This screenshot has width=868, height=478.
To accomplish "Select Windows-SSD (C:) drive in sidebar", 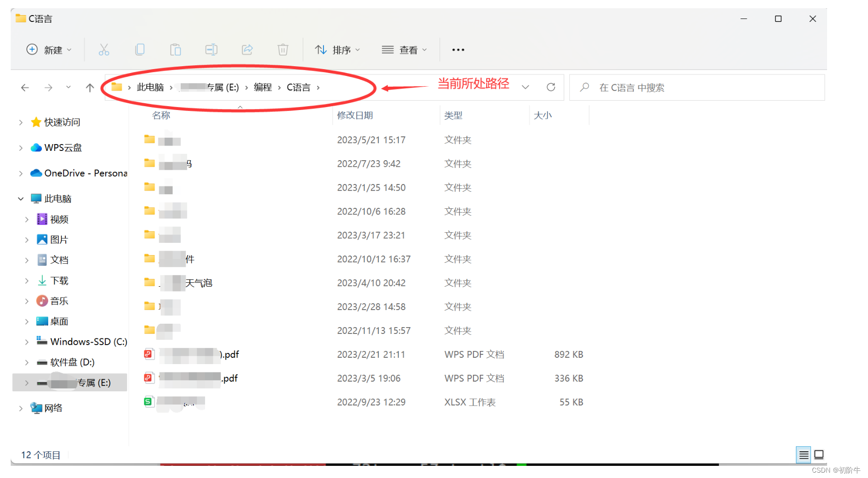I will (82, 342).
